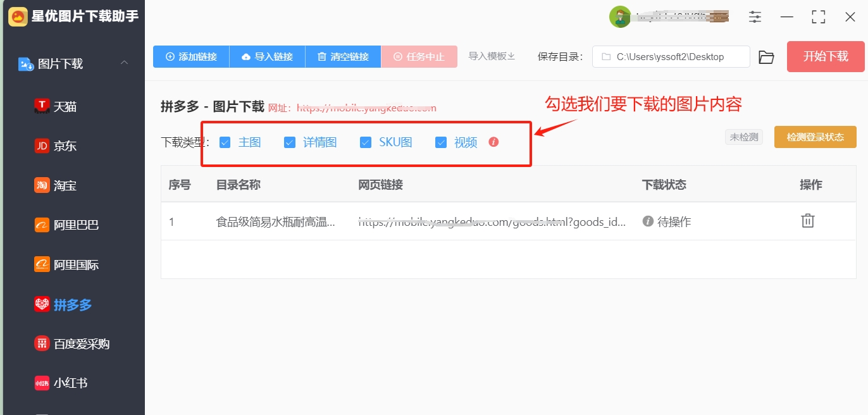Viewport: 868px width, 415px height.
Task: Click the 阿里国际 sidebar icon
Action: (x=42, y=264)
